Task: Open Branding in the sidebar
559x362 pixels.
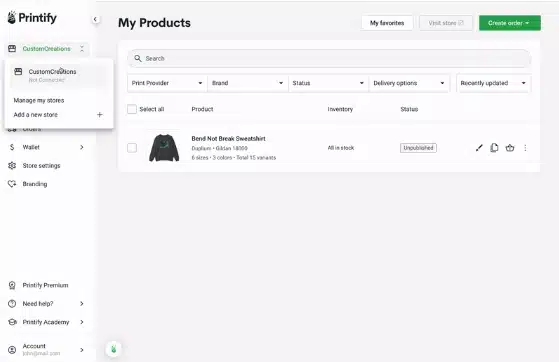Action: [35, 184]
